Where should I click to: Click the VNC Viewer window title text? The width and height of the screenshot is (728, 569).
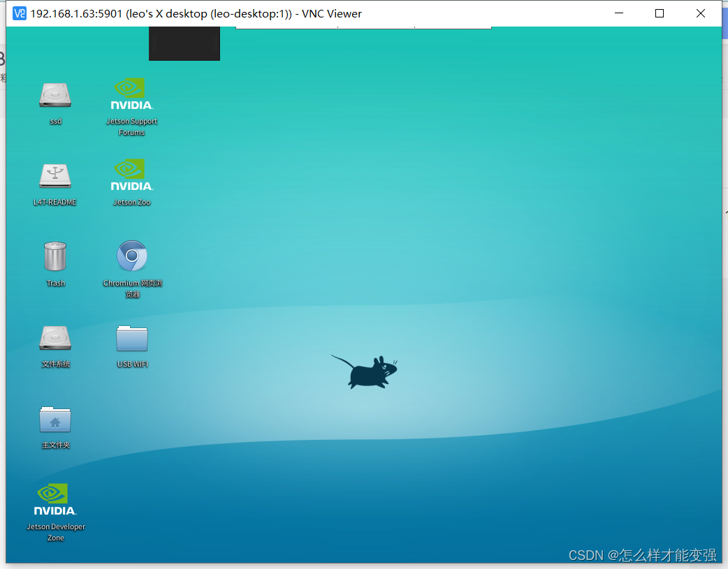click(x=196, y=14)
